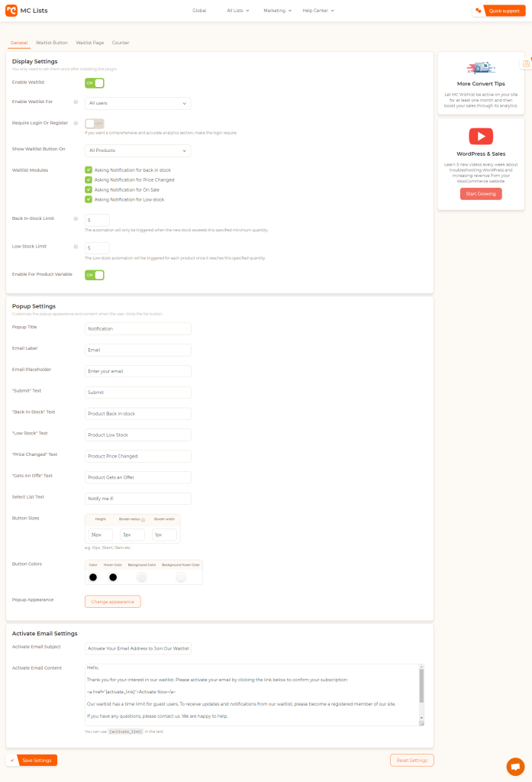Click the Reset Settings button

click(412, 760)
